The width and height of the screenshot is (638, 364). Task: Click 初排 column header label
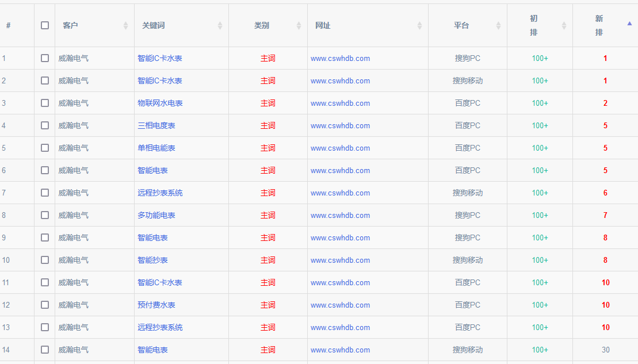pyautogui.click(x=533, y=25)
